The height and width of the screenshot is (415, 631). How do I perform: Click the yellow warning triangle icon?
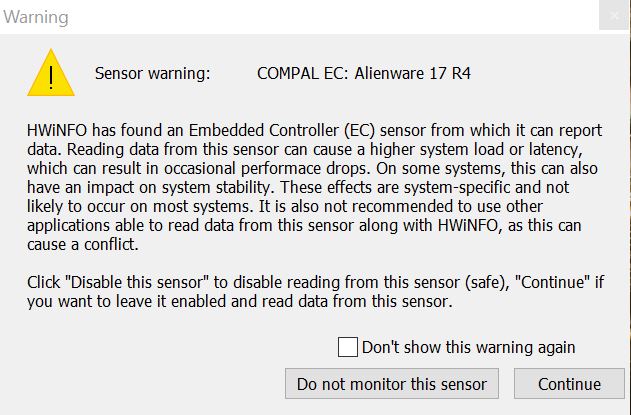click(x=51, y=72)
